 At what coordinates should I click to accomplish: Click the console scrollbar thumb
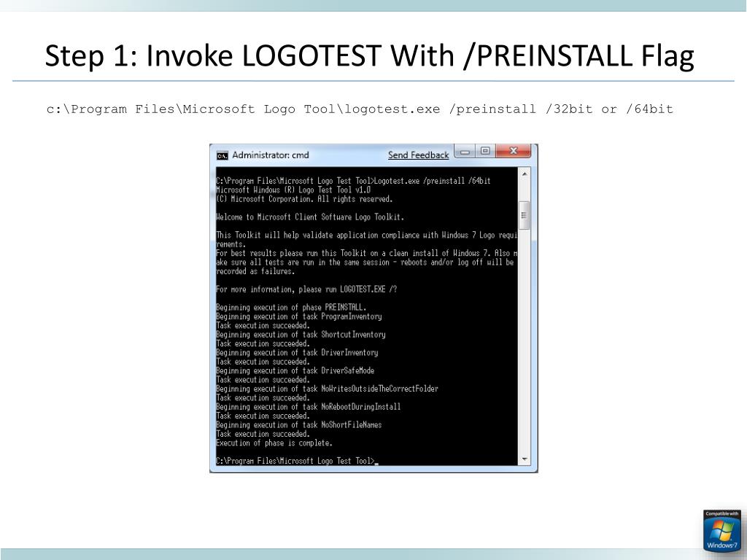(x=524, y=215)
